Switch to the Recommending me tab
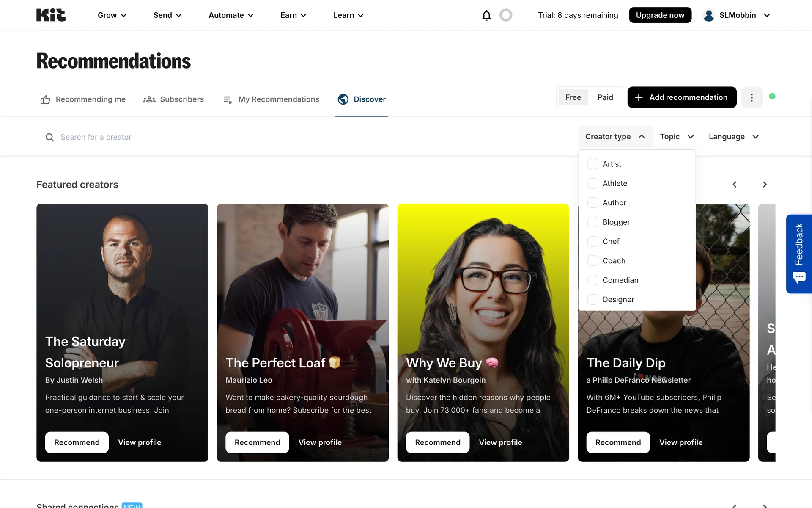 point(83,99)
